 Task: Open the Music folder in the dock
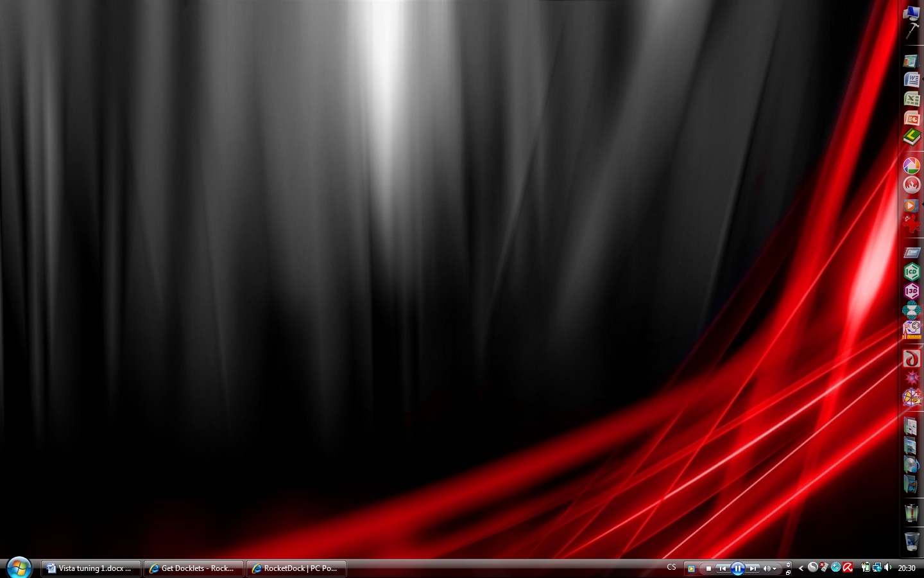911,464
